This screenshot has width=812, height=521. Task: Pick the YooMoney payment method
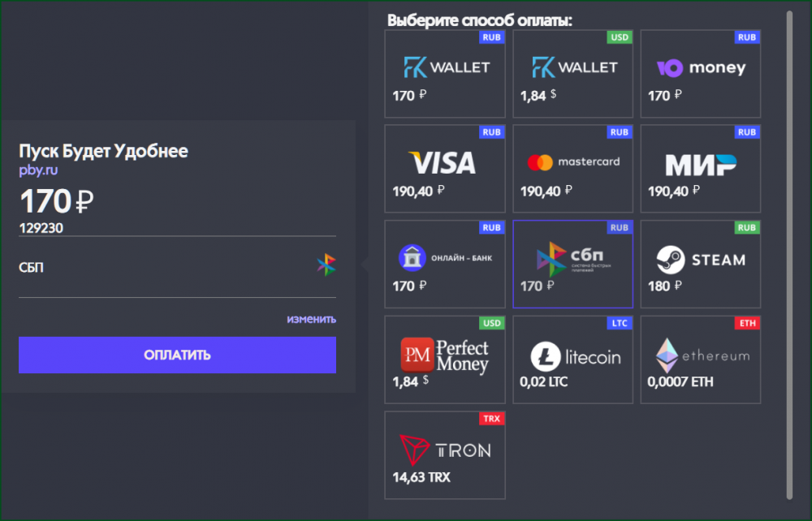click(x=701, y=74)
